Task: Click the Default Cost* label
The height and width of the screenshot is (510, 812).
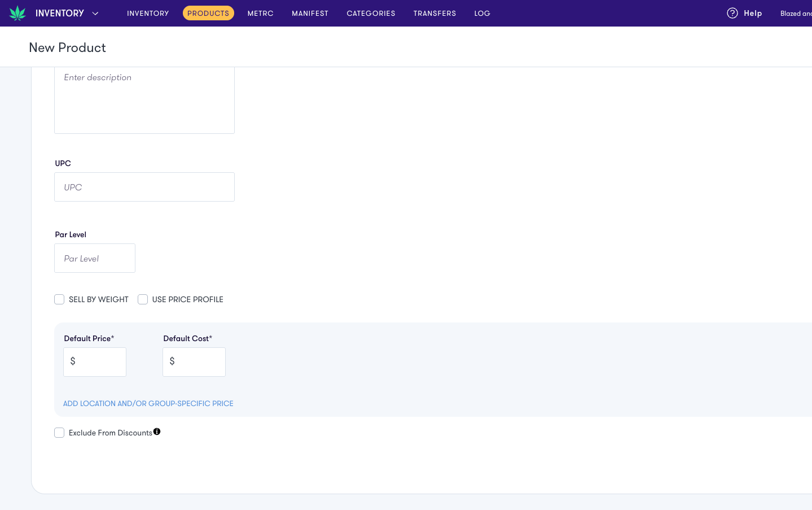Action: tap(188, 338)
